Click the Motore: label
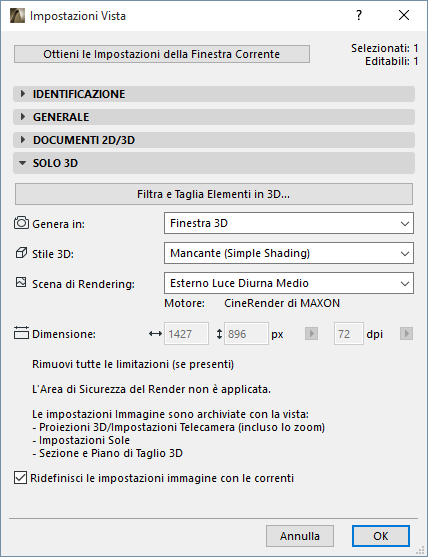The height and width of the screenshot is (557, 428). [x=184, y=303]
